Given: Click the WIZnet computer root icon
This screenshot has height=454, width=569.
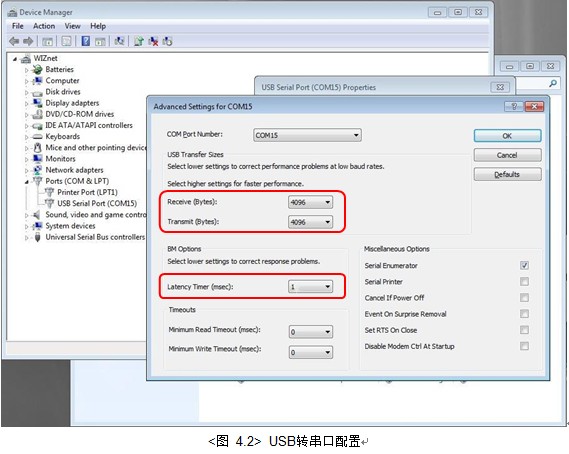Looking at the screenshot, I should pyautogui.click(x=26, y=58).
